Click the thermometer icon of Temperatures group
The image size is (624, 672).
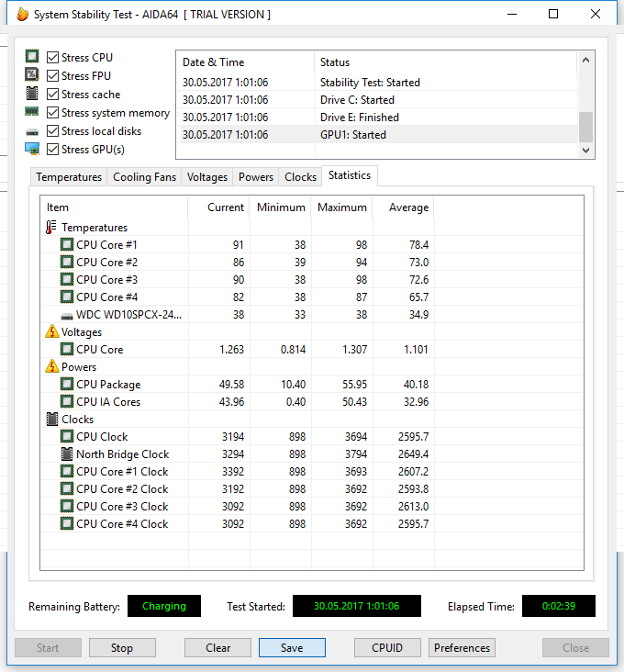click(51, 227)
